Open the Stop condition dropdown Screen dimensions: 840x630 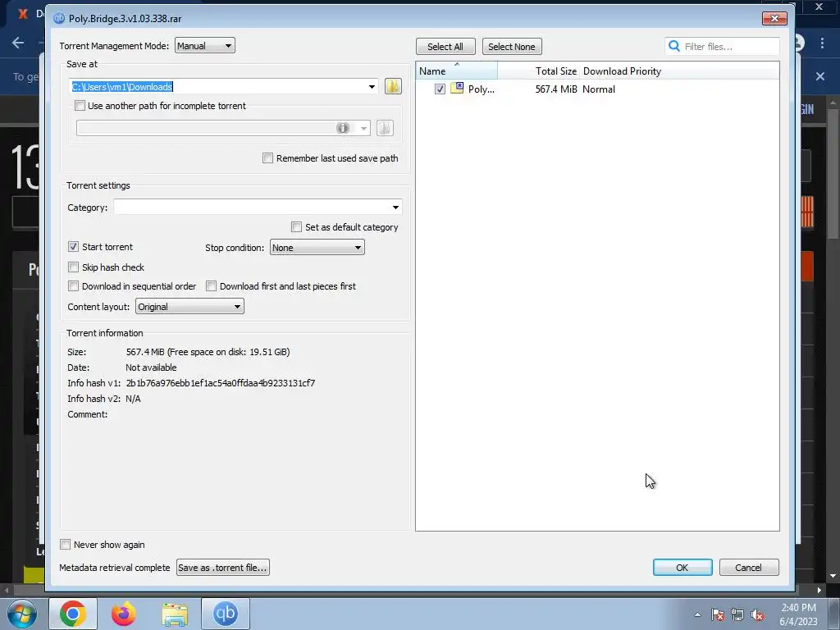(x=317, y=248)
